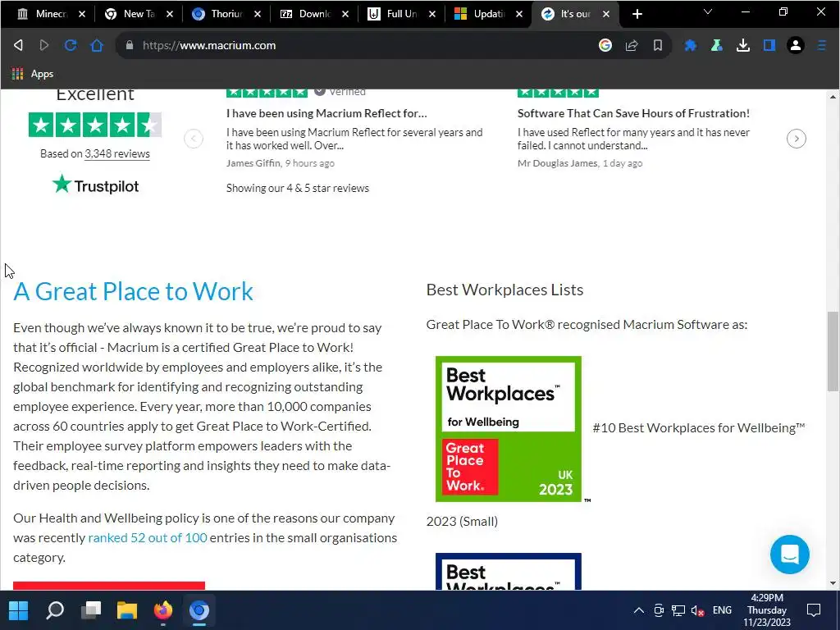The height and width of the screenshot is (630, 840).
Task: Click 'Showing our 4 & 5 star reviews' text
Action: point(297,188)
